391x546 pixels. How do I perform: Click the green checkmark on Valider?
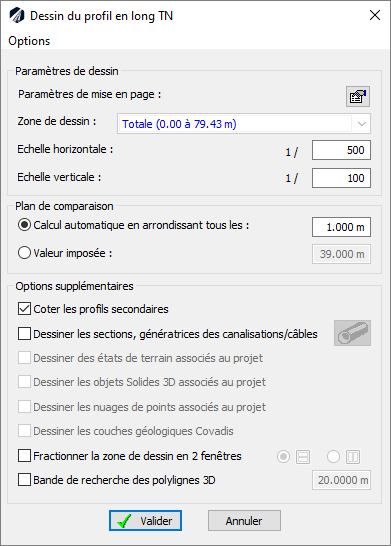click(124, 521)
